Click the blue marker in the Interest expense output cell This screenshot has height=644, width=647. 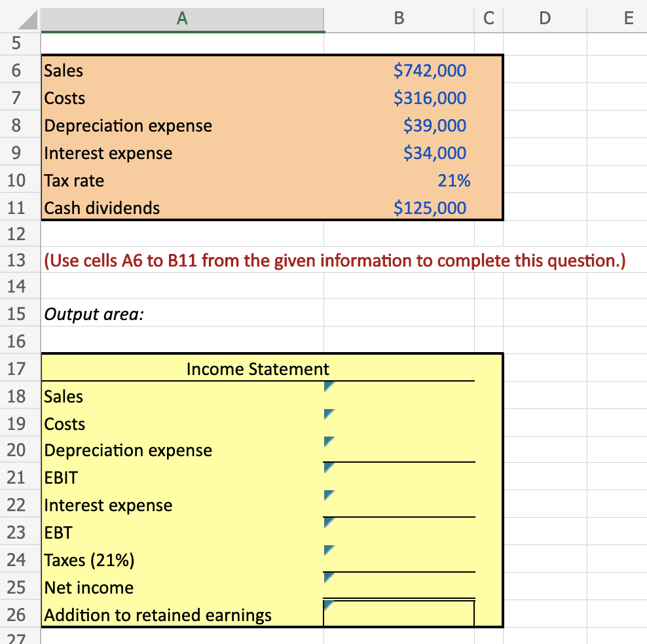(327, 495)
